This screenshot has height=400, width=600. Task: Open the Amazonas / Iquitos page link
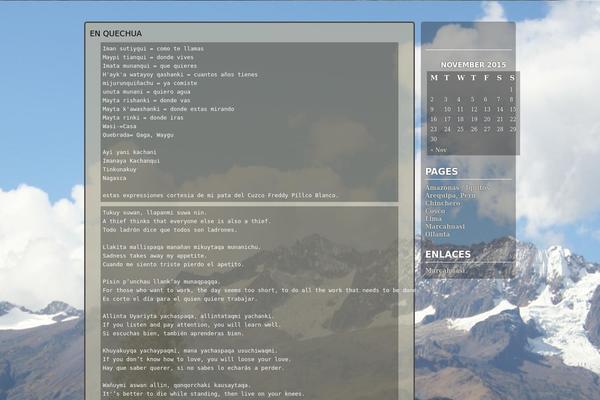pyautogui.click(x=457, y=188)
